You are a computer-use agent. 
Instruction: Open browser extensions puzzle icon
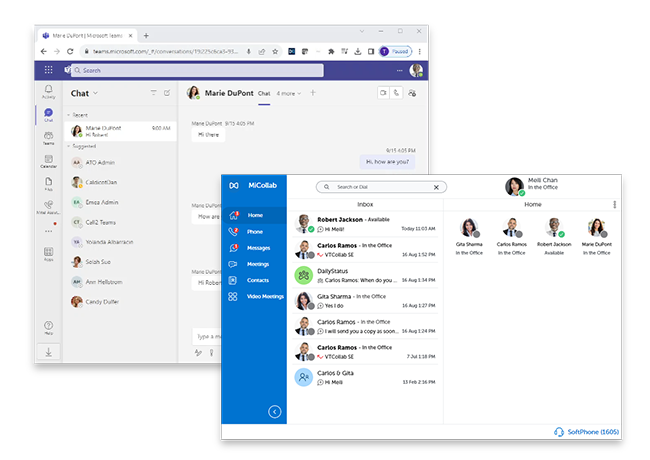331,51
